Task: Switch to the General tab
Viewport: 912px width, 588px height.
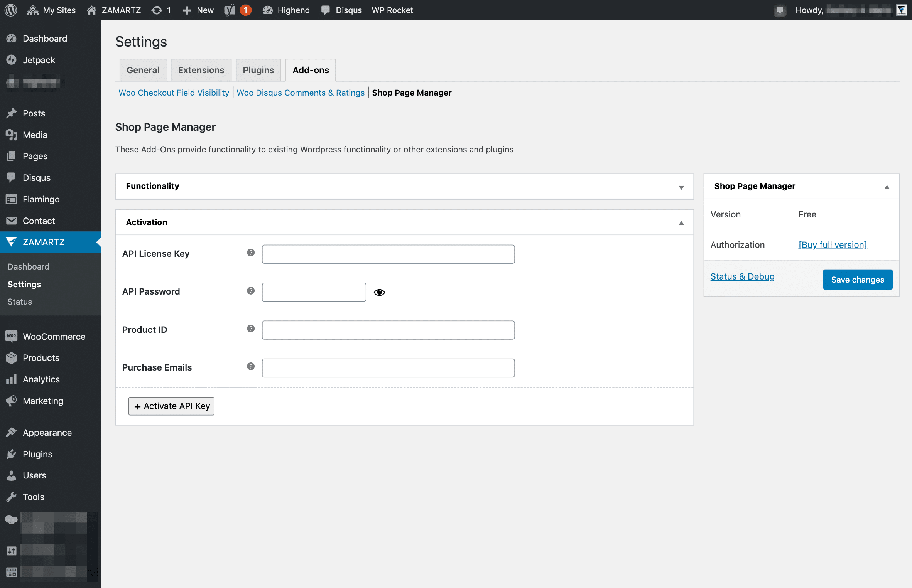Action: [143, 70]
